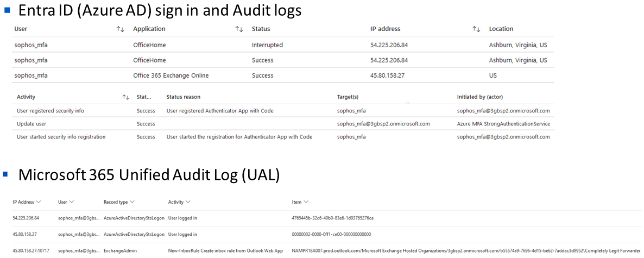Open UAL Item column dropdown chevron
This screenshot has height=258, width=644.
tap(306, 202)
